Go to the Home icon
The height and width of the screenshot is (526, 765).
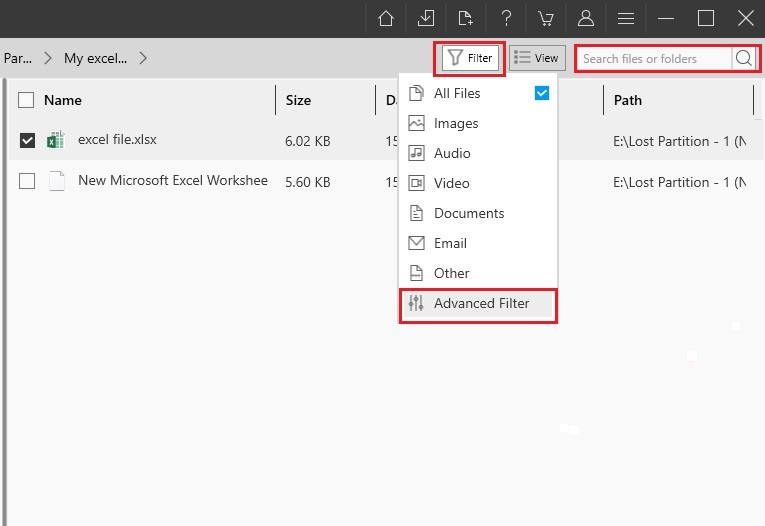point(386,19)
